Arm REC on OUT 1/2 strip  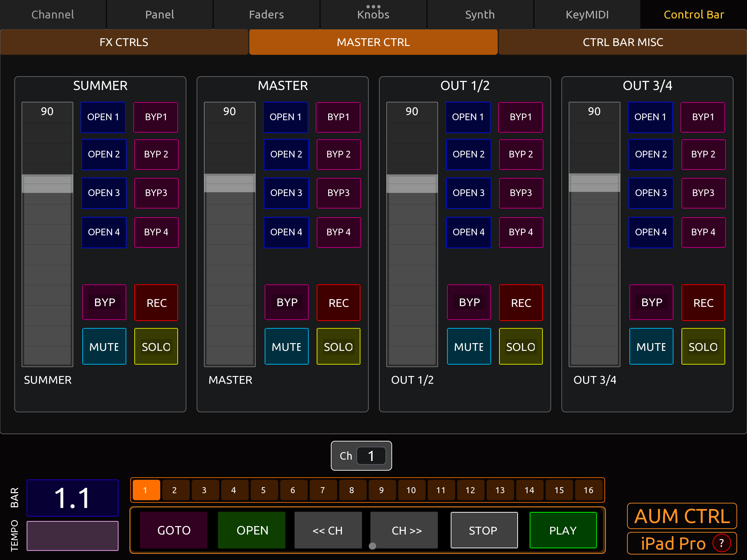(521, 302)
